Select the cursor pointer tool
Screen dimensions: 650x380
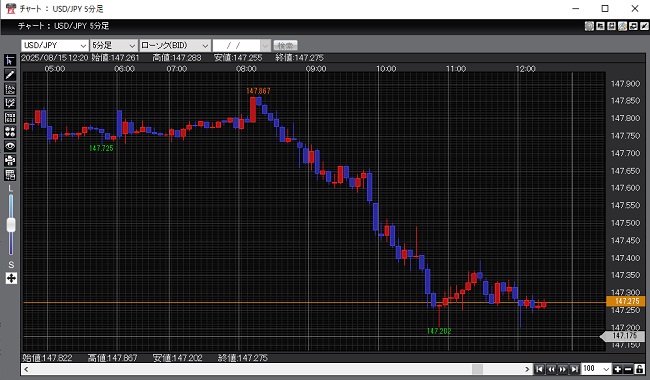pyautogui.click(x=10, y=61)
